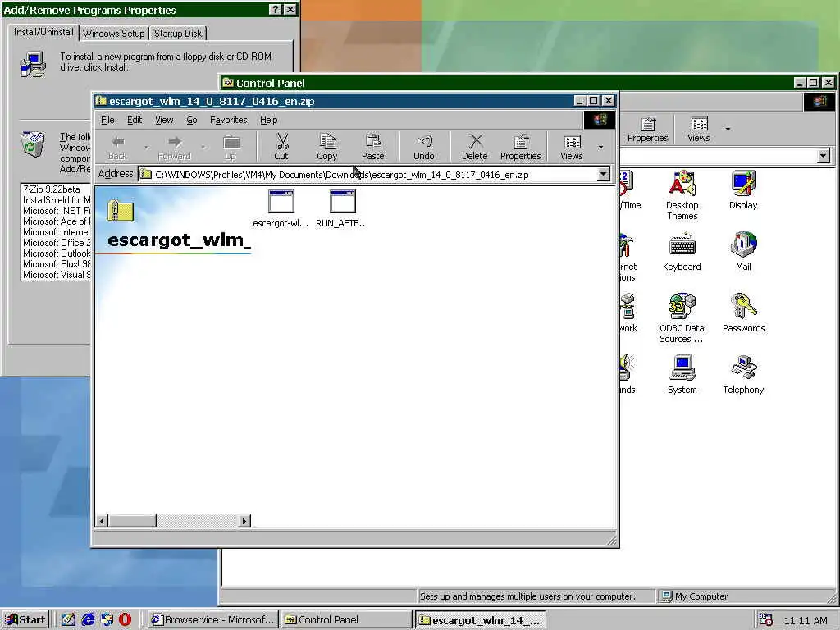The image size is (840, 630).
Task: Click the taskbar clock showing 11:11 AM
Action: pos(806,620)
